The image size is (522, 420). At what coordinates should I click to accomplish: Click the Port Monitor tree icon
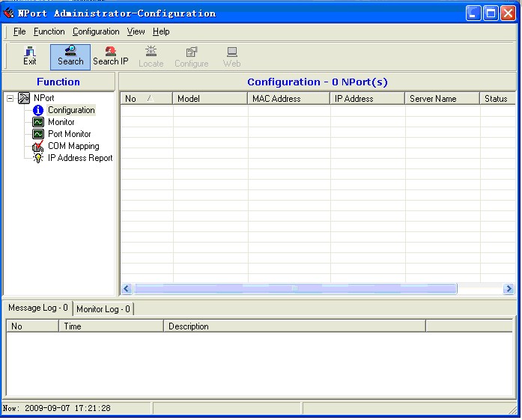tap(38, 134)
